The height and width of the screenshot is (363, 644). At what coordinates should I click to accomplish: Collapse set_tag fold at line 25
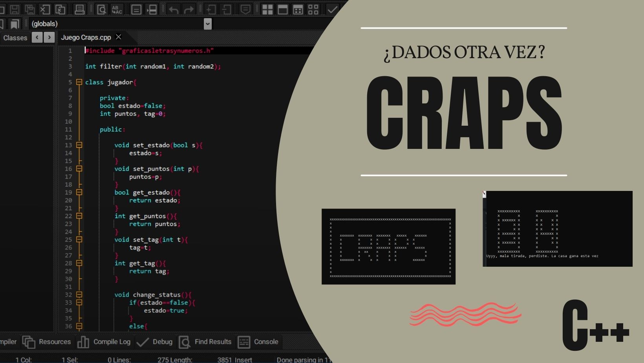(x=79, y=239)
